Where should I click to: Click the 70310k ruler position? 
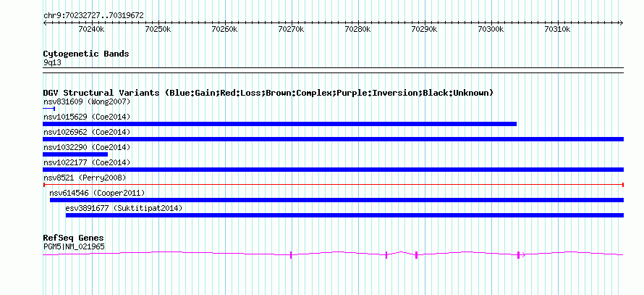[558, 30]
